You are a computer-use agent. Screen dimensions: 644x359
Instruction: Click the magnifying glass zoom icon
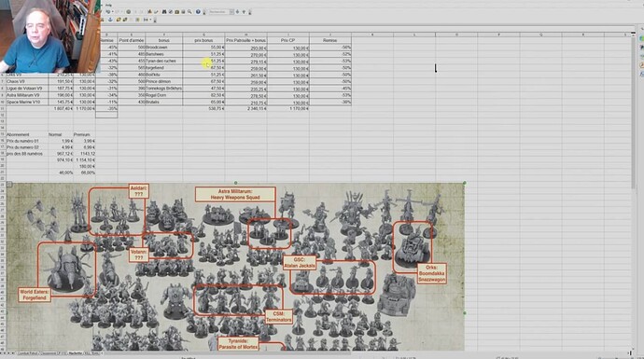[189, 12]
